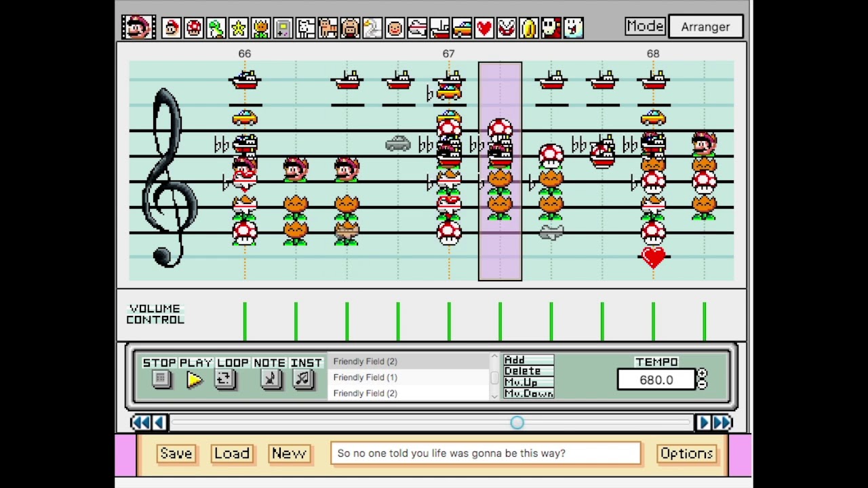Adjust volume bar under measure 66
868x488 pixels.
coord(245,321)
